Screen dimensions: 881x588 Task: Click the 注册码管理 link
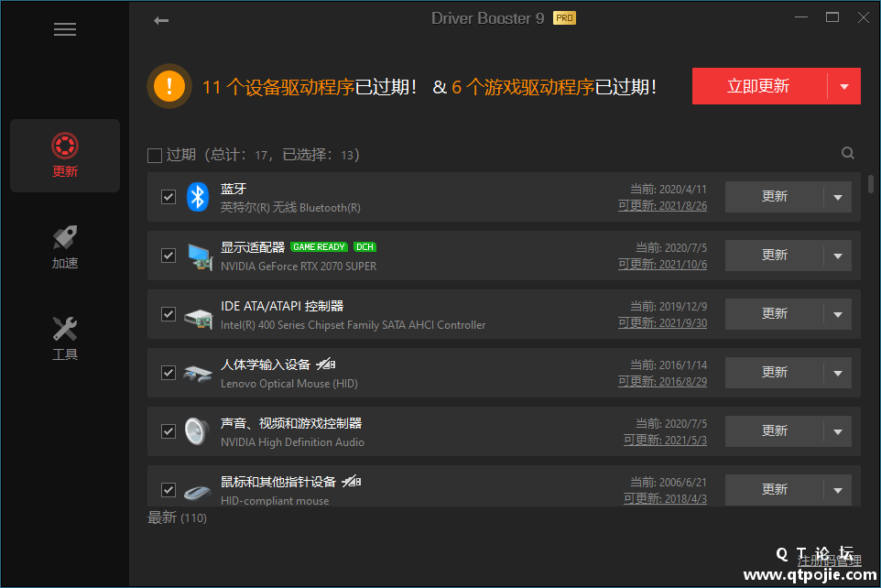830,561
